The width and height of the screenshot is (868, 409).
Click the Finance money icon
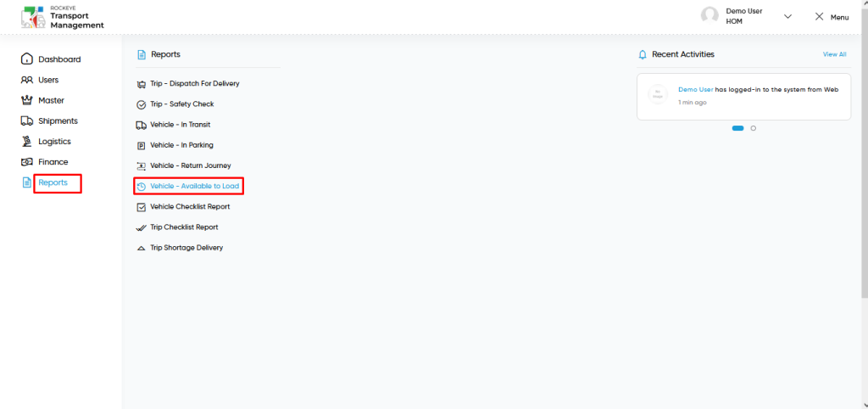[26, 162]
